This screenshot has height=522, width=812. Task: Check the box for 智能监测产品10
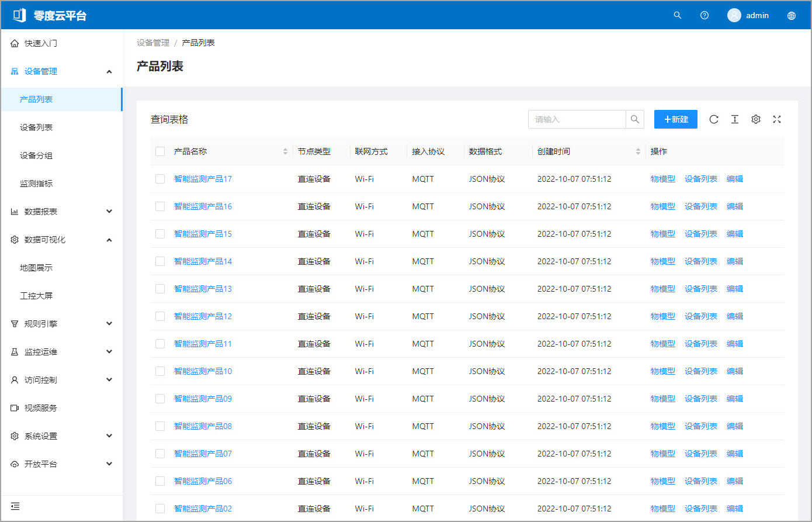pos(160,371)
